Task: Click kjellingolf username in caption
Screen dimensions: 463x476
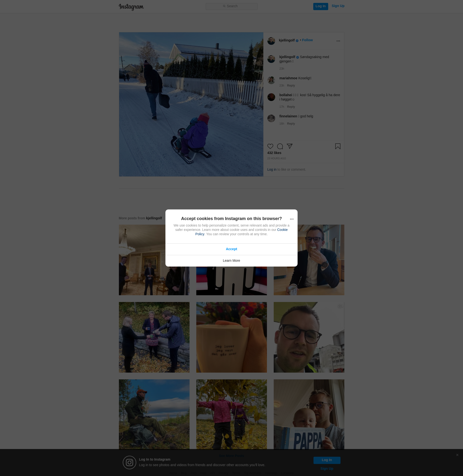Action: pyautogui.click(x=287, y=57)
